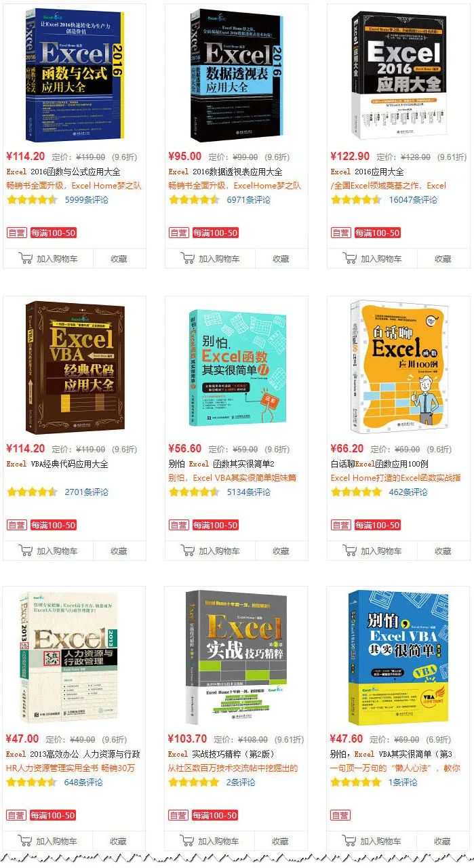Click cart icon under Excel实战技巧精粹
474x868 pixels.
tap(188, 841)
